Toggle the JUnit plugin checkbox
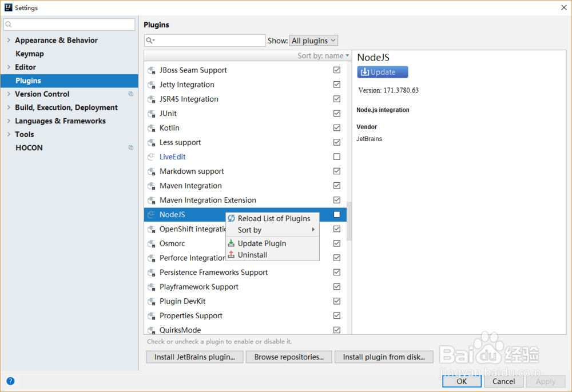The height and width of the screenshot is (392, 572). (337, 113)
